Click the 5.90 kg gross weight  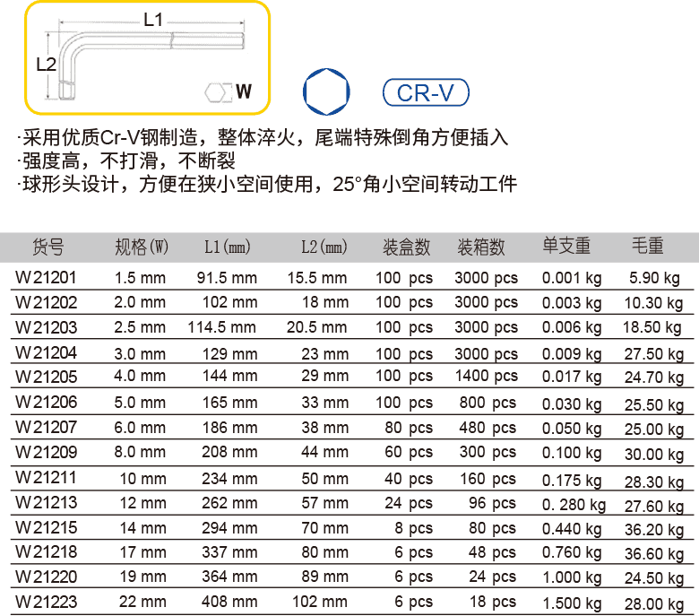(x=654, y=278)
